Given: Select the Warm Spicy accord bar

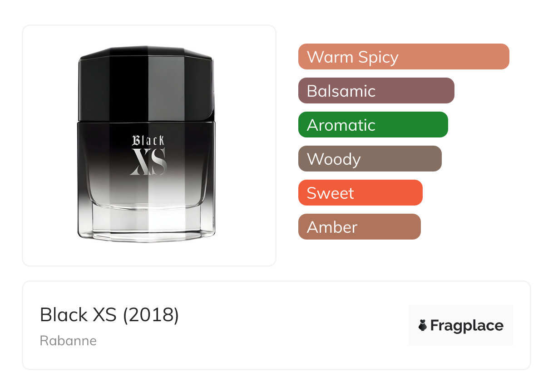Looking at the screenshot, I should 404,57.
